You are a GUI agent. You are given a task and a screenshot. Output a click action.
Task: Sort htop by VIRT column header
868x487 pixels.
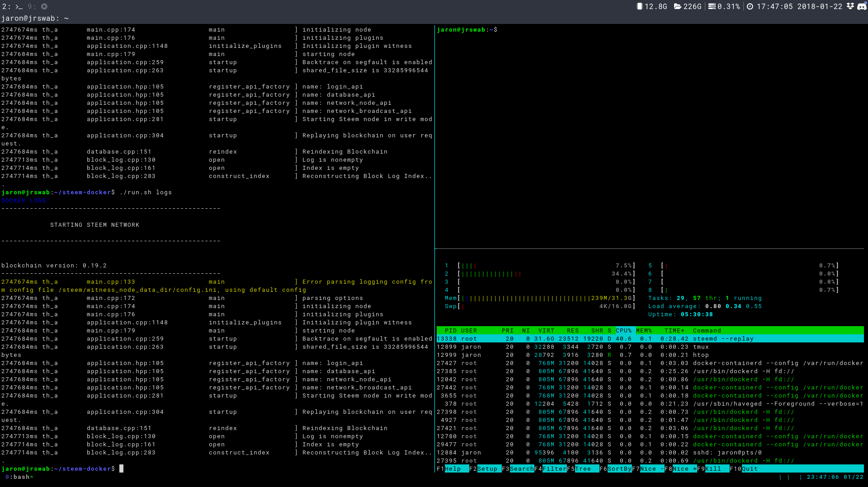pos(546,331)
